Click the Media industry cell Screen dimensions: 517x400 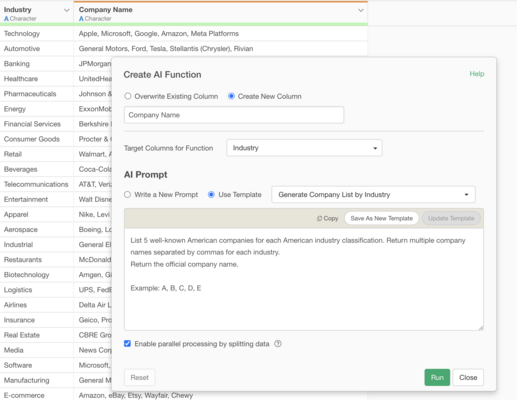[x=37, y=350]
